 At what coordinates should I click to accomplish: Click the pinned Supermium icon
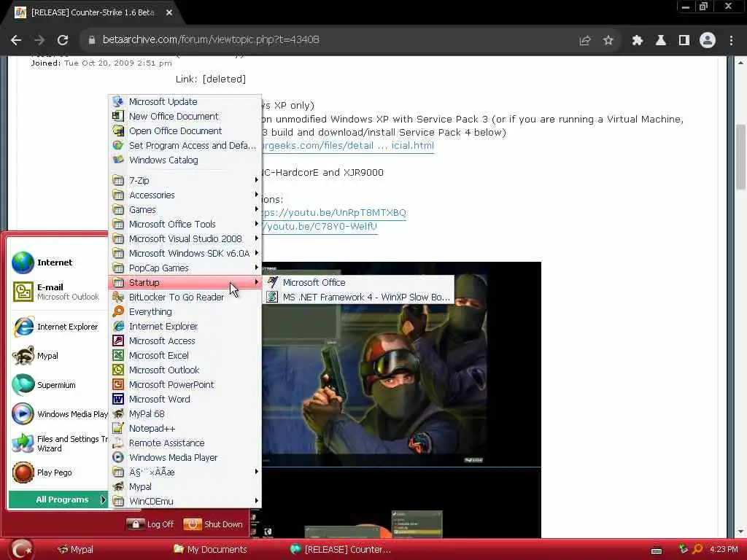pos(23,385)
